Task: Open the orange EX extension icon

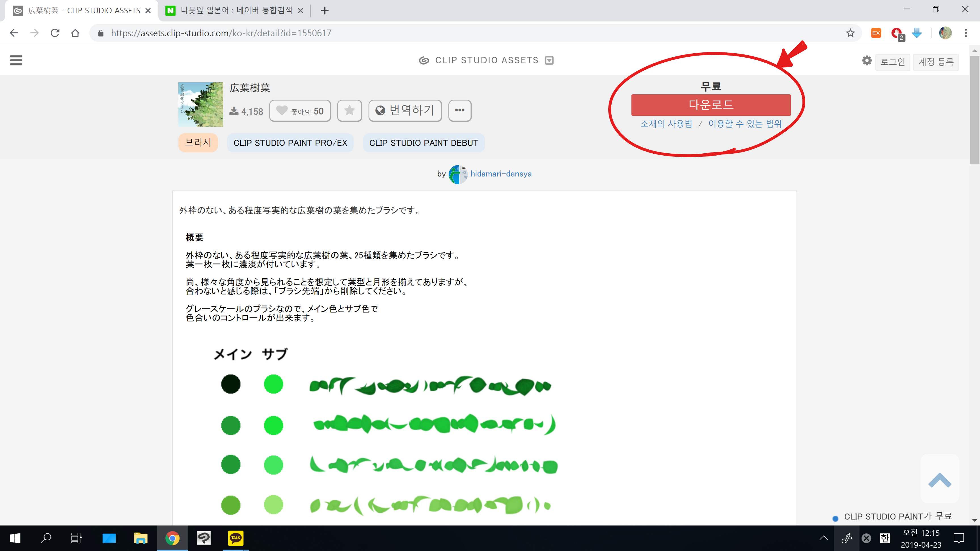Action: (876, 33)
